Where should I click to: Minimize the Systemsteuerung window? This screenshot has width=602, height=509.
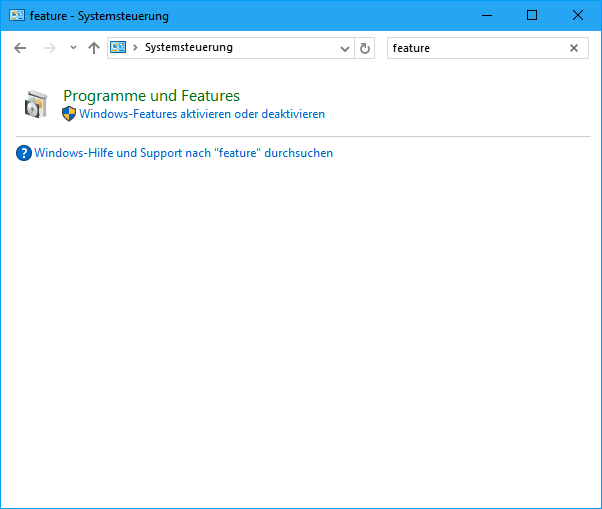tap(486, 16)
